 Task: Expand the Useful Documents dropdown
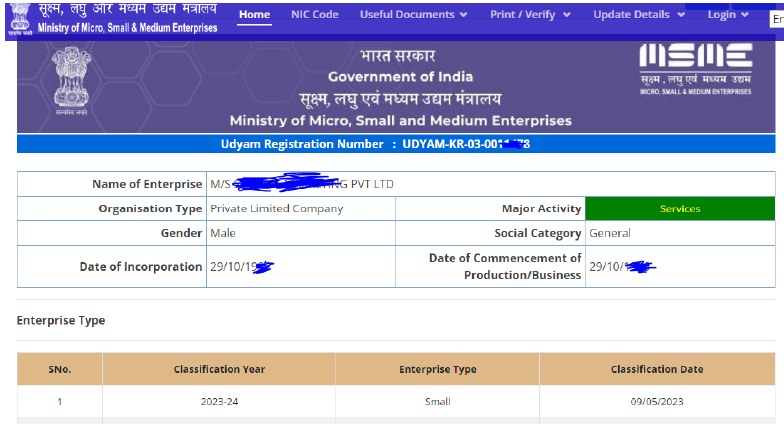coord(414,14)
